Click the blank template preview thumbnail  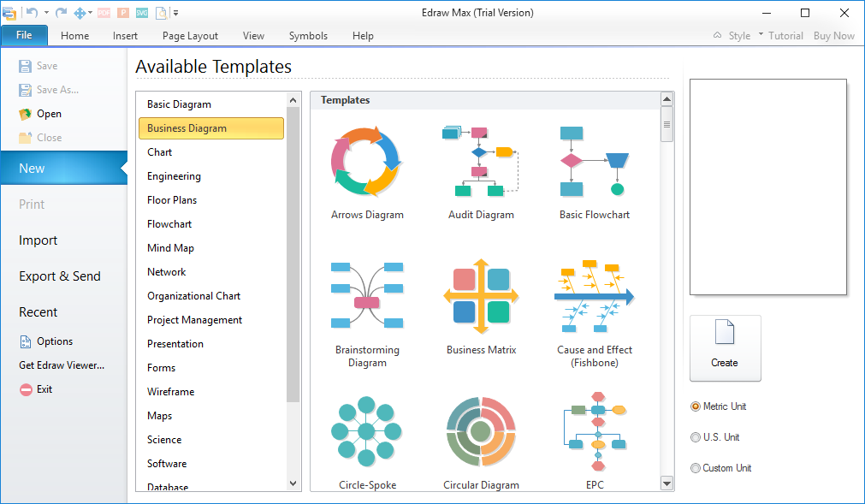coord(768,187)
